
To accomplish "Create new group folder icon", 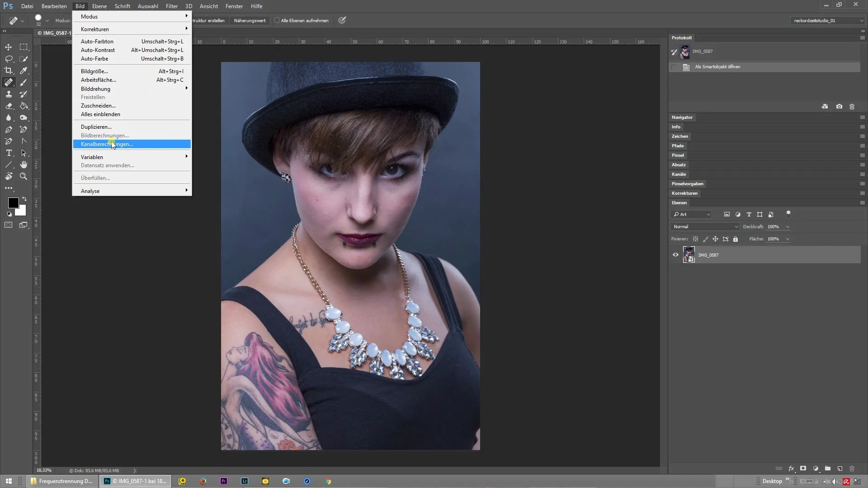I will [828, 469].
